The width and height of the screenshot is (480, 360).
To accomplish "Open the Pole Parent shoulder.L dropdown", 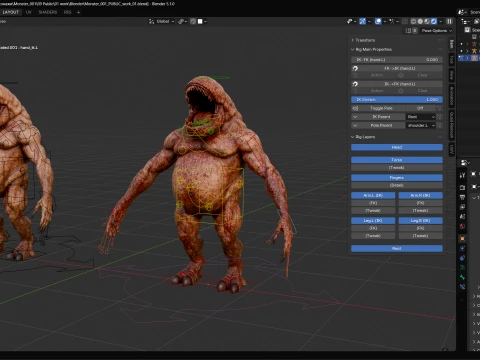I will point(421,126).
